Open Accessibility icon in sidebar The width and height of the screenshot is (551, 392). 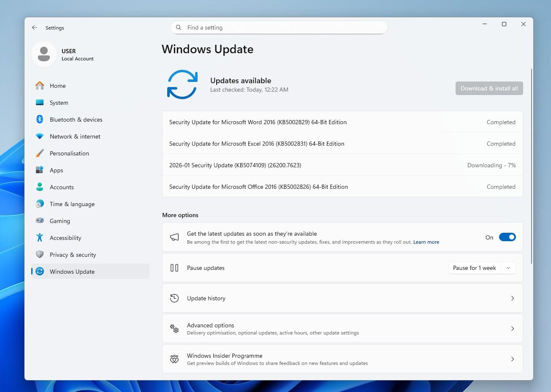coord(40,238)
